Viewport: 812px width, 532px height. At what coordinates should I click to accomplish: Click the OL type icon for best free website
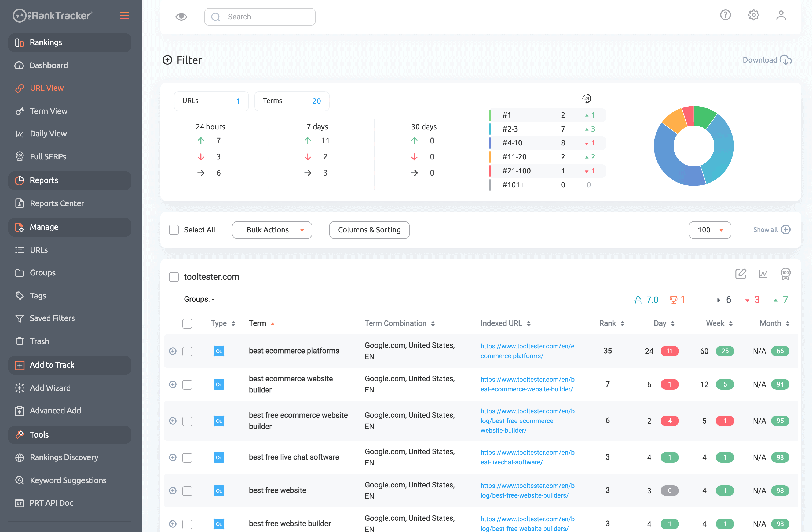pos(219,490)
